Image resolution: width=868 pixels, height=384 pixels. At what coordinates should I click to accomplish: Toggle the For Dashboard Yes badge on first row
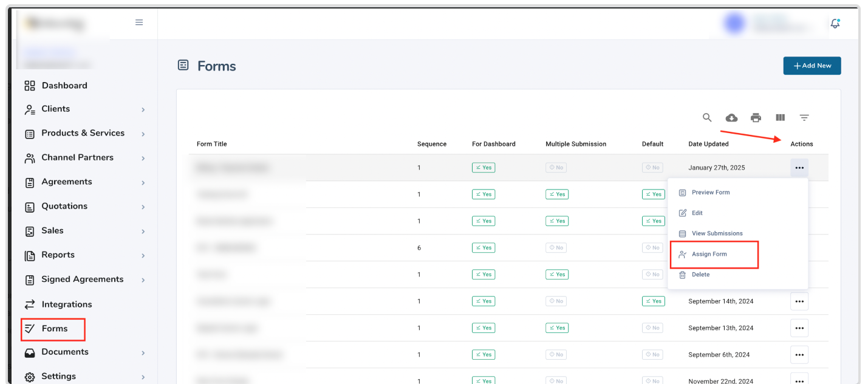coord(483,167)
